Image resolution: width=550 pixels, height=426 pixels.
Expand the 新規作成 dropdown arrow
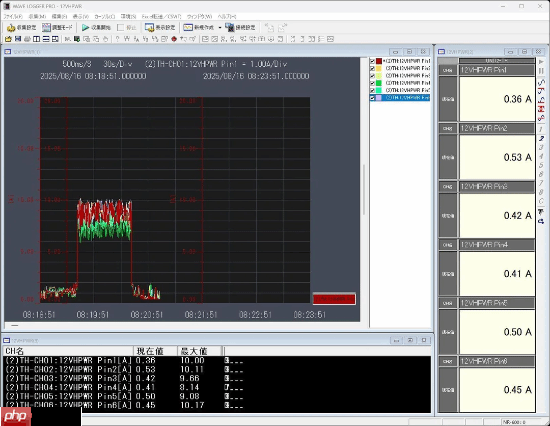click(220, 27)
